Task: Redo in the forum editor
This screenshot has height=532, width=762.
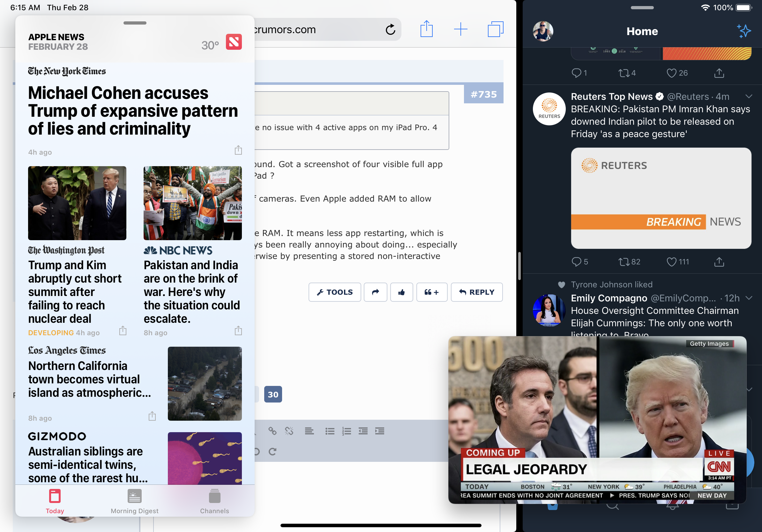Action: coord(273,451)
